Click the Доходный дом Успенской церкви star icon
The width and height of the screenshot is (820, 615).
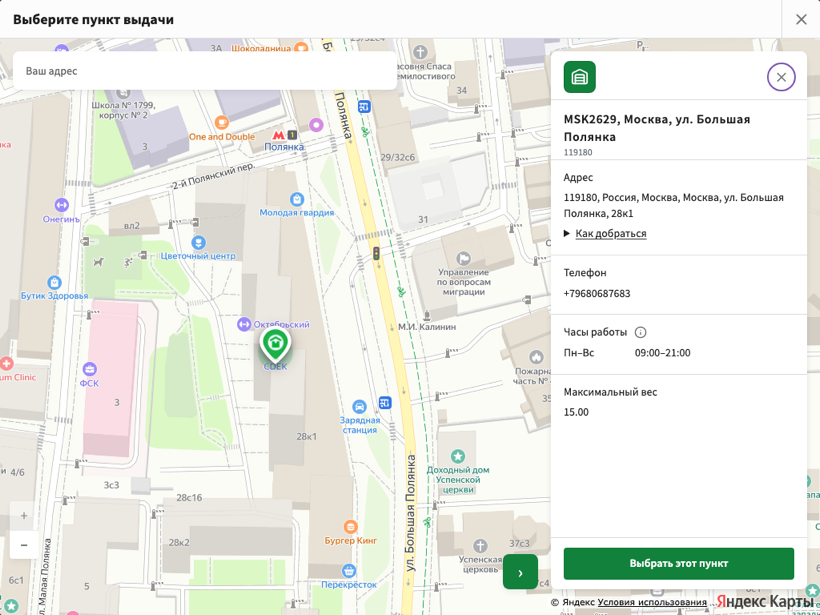click(x=458, y=456)
